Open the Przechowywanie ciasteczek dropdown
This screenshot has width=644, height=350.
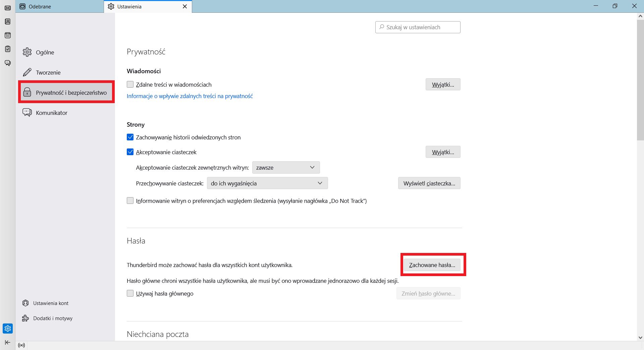click(x=267, y=183)
